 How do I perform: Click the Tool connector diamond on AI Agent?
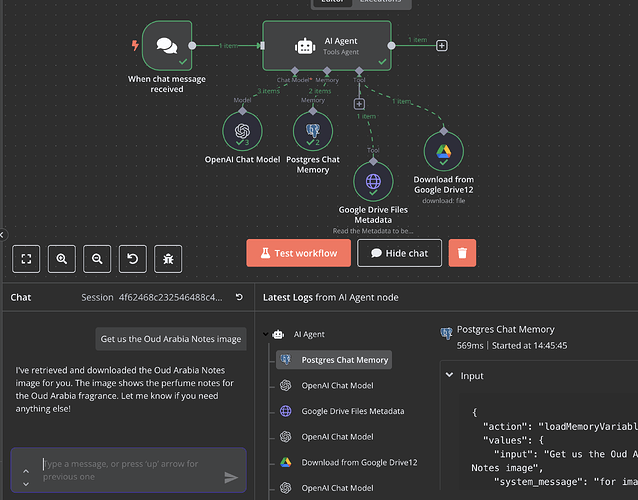point(359,71)
